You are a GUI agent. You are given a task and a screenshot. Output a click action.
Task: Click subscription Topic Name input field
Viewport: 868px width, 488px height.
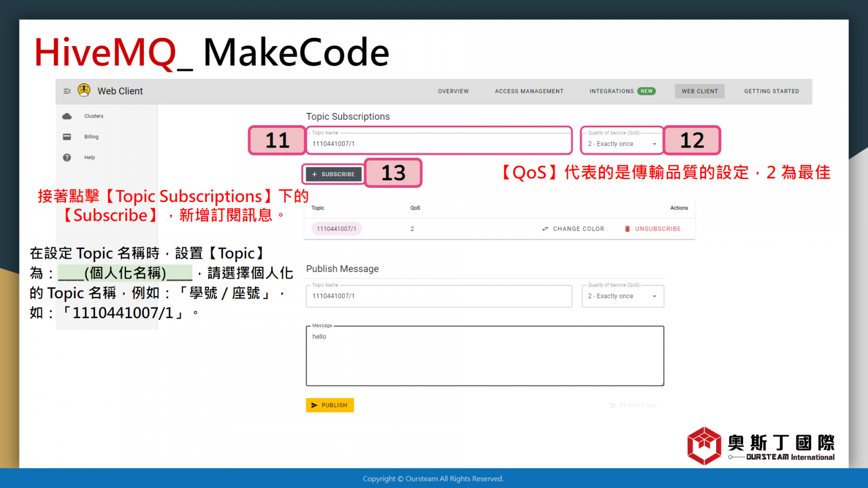439,143
